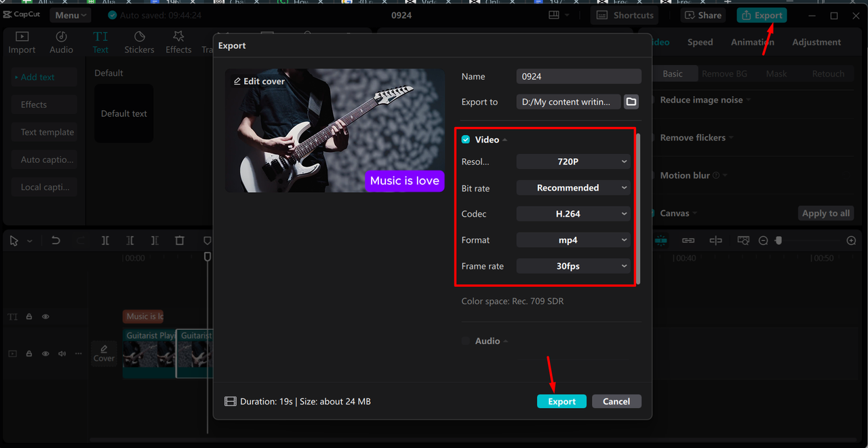Open the Stickers panel
Screen dimensions: 868x448
pos(139,42)
